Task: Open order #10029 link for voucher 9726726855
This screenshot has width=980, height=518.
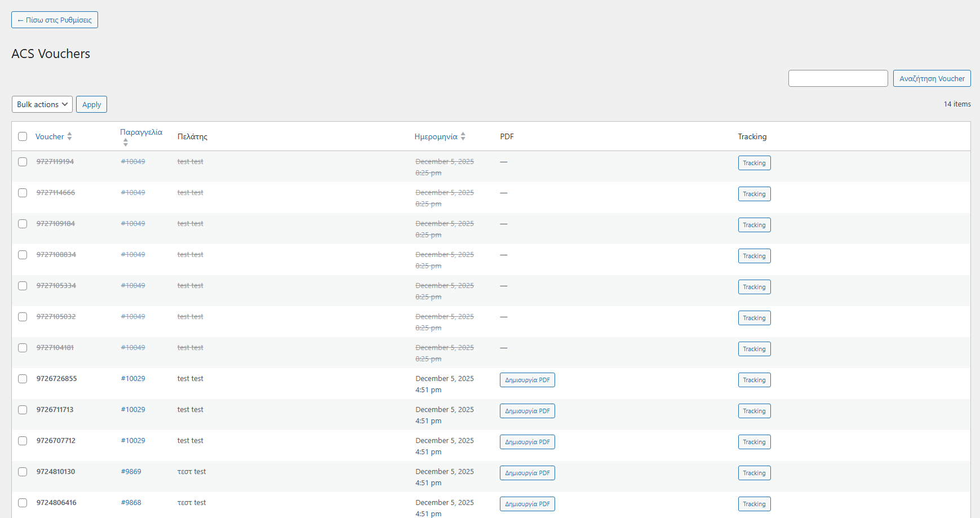Action: click(133, 379)
